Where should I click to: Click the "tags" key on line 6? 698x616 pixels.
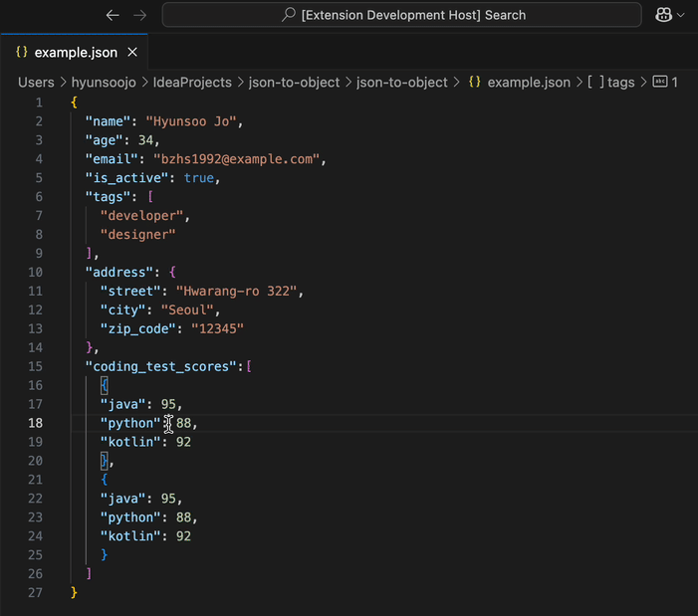coord(109,197)
